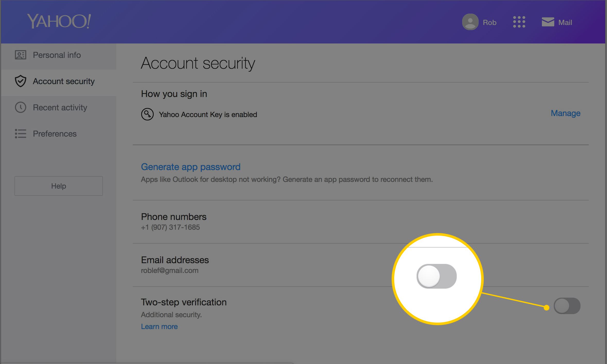Screen dimensions: 607x364
Task: Click the Preferences list icon
Action: click(x=20, y=134)
